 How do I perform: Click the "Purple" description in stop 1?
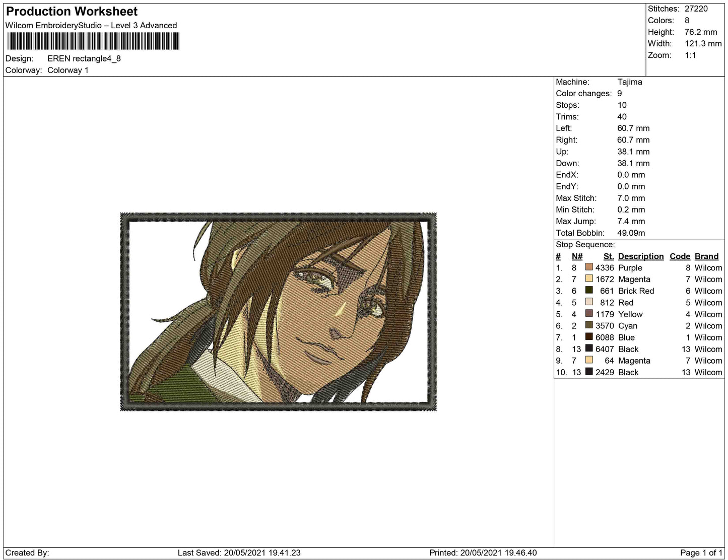point(630,267)
